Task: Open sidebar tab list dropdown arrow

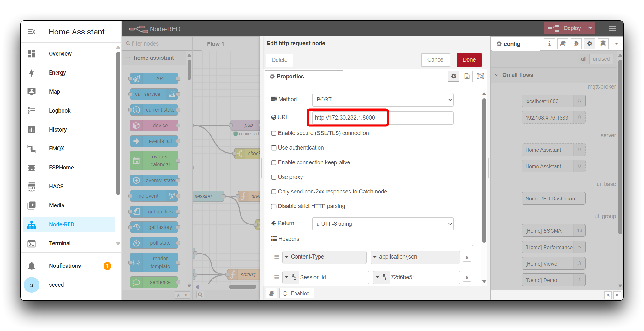Action: coord(617,44)
